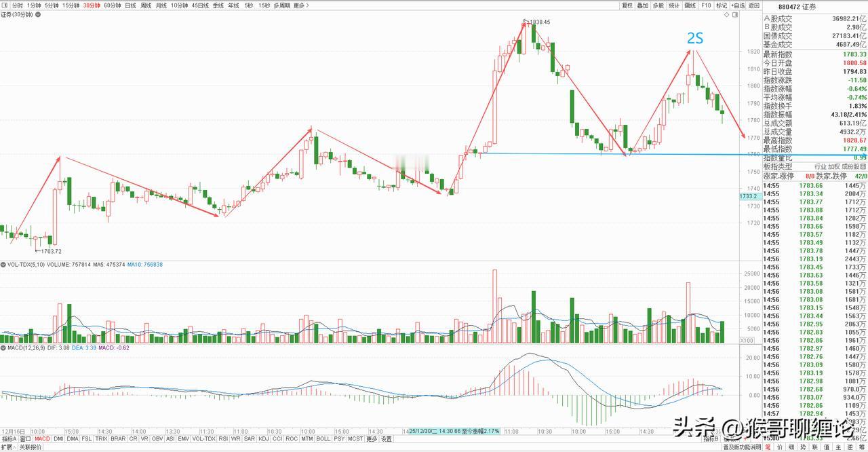Image resolution: width=868 pixels, height=452 pixels.
Task: Select the BOLL indicator
Action: [323, 438]
